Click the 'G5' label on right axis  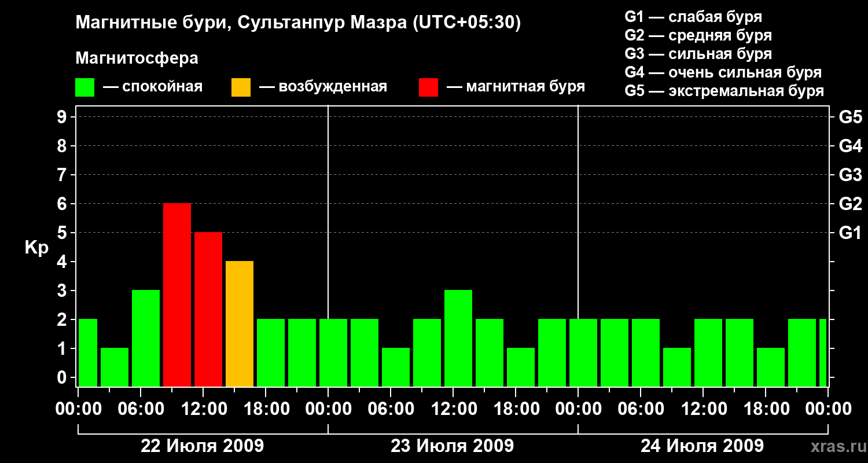point(851,117)
